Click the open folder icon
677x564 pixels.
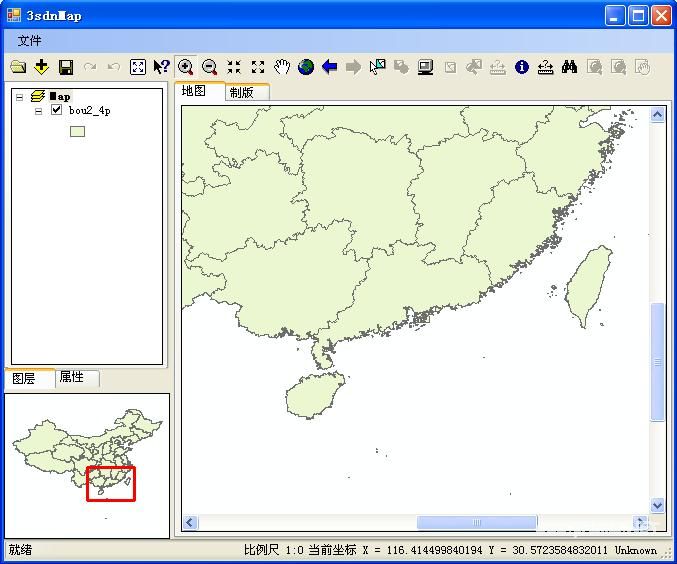coord(18,67)
